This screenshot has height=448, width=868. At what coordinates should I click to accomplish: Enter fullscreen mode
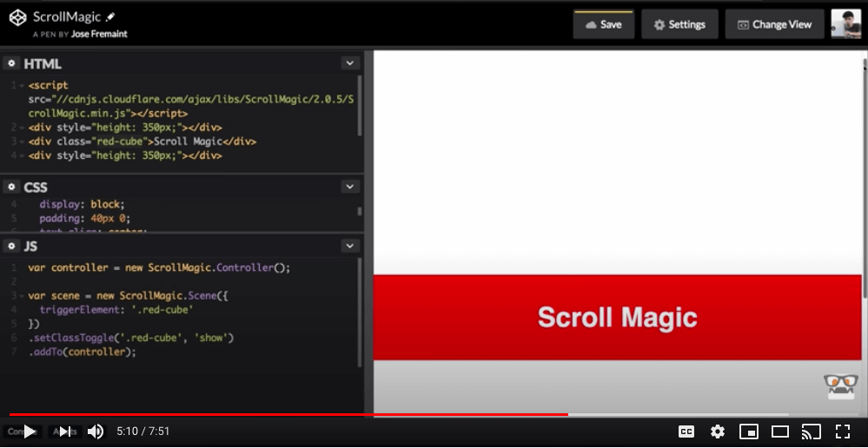pyautogui.click(x=843, y=432)
